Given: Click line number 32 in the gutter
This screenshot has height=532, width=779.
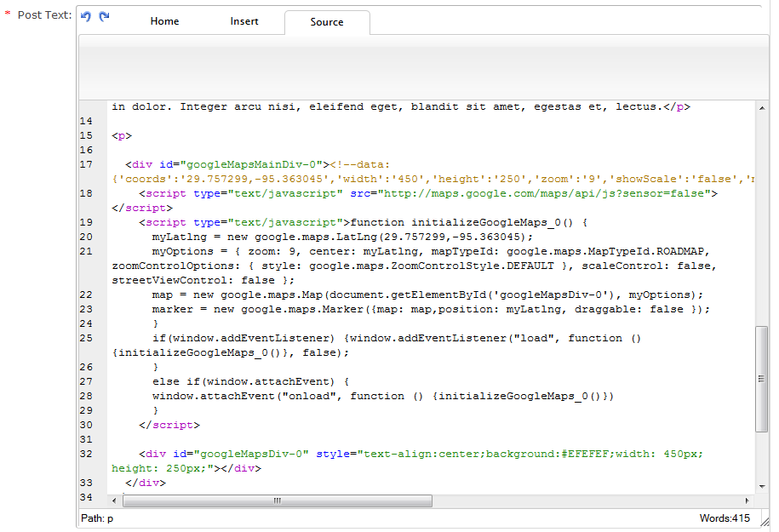Looking at the screenshot, I should coord(86,454).
